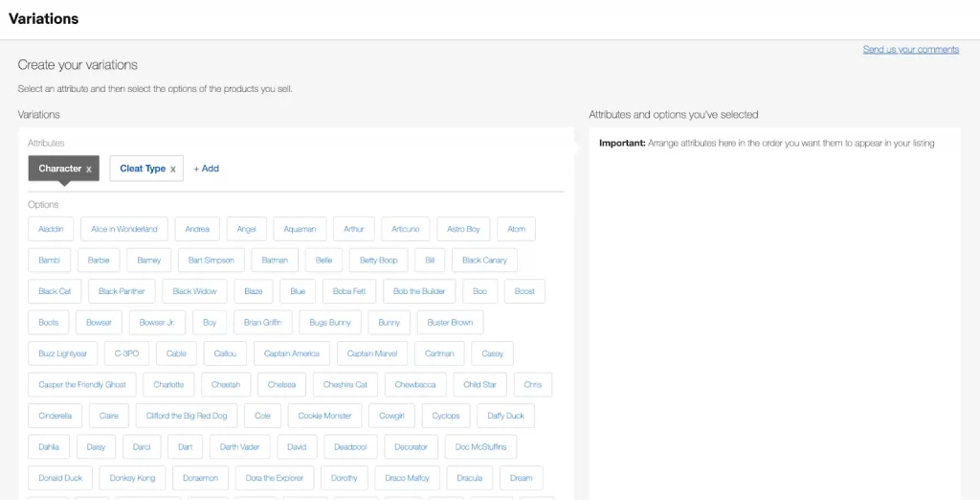The width and height of the screenshot is (980, 500).
Task: Remove the Character attribute via its x
Action: [x=89, y=169]
